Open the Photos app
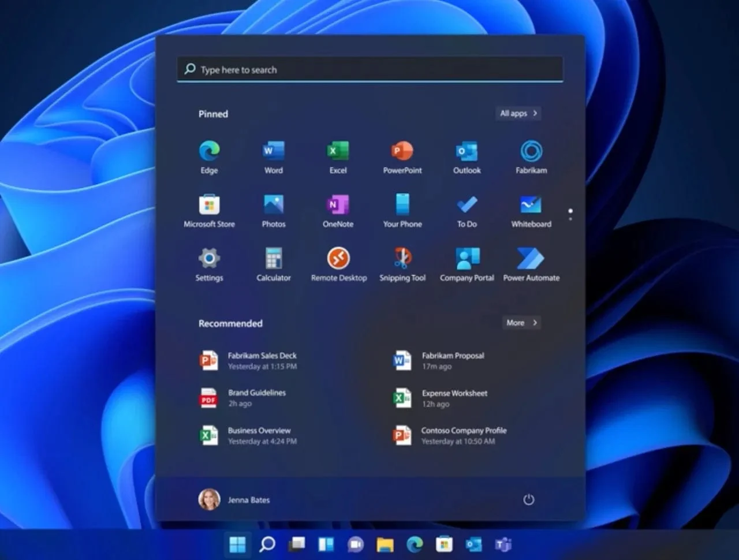Image resolution: width=739 pixels, height=560 pixels. (274, 210)
